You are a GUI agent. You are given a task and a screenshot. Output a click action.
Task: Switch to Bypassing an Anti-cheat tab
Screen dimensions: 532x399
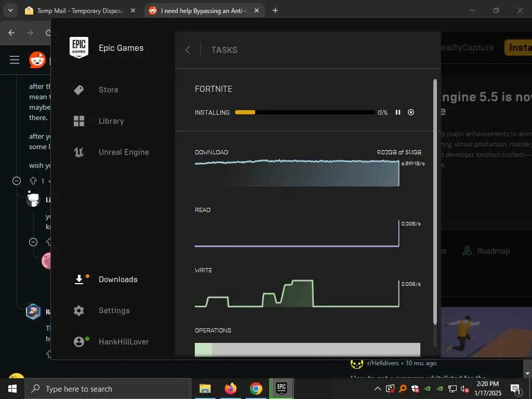203,10
